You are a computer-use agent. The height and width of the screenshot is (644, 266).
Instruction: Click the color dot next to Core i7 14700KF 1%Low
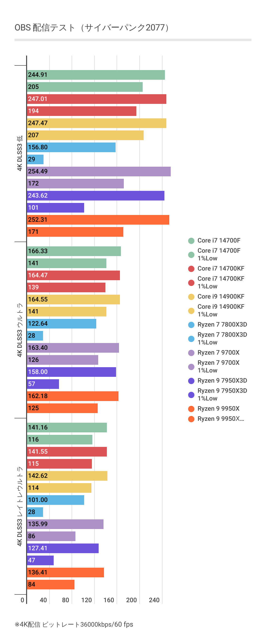coord(191,282)
